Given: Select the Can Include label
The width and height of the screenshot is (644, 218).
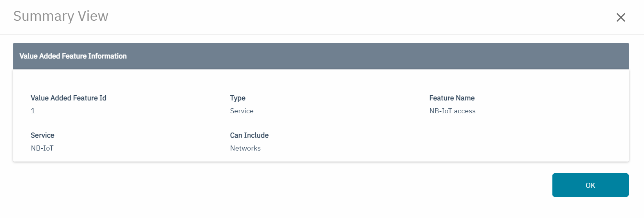Looking at the screenshot, I should (249, 135).
